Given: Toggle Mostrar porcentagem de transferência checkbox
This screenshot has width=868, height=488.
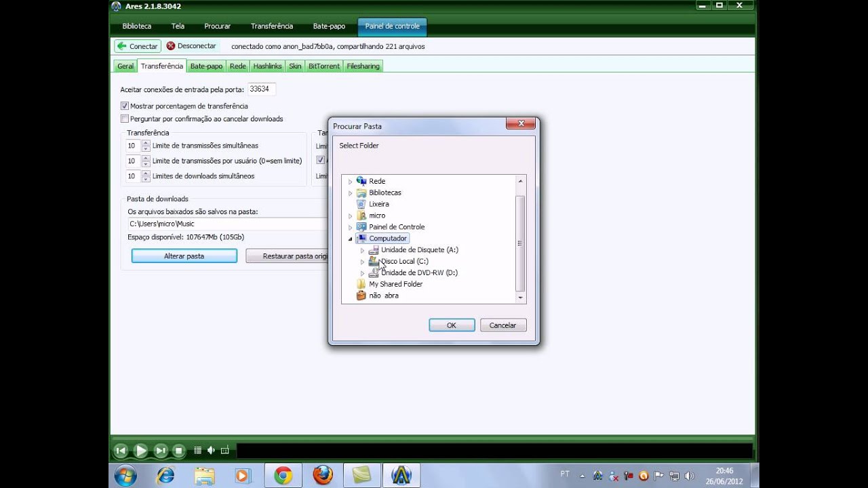Looking at the screenshot, I should coord(125,106).
